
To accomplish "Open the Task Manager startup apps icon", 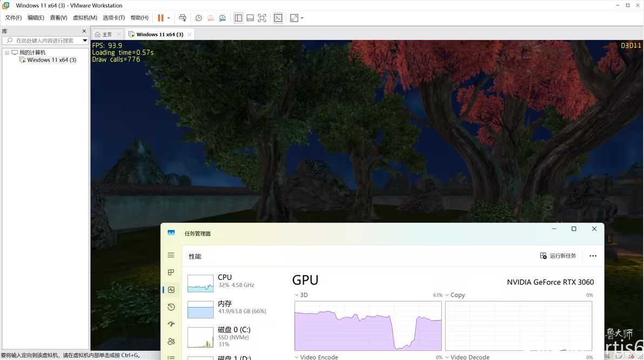I will coord(171,324).
